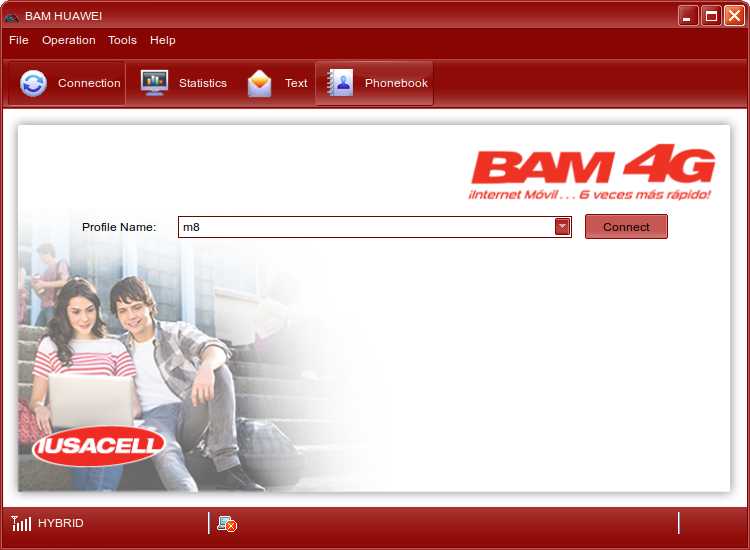Screen dimensions: 750x550
Task: Click the disconnected network status icon
Action: click(227, 524)
